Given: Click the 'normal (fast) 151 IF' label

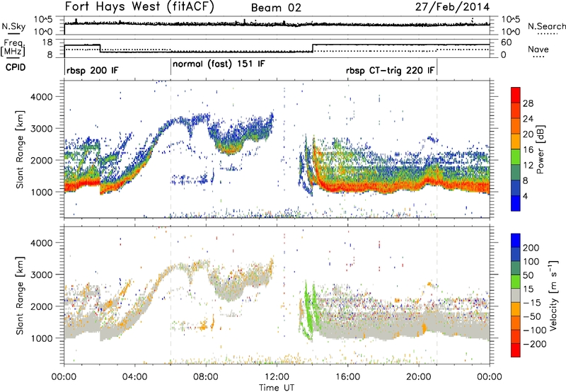Looking at the screenshot, I should (219, 64).
